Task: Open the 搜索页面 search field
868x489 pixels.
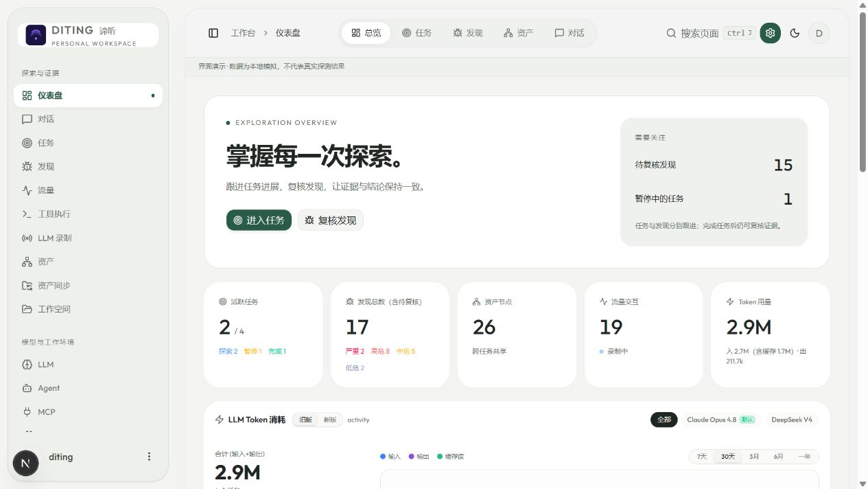Action: (711, 33)
